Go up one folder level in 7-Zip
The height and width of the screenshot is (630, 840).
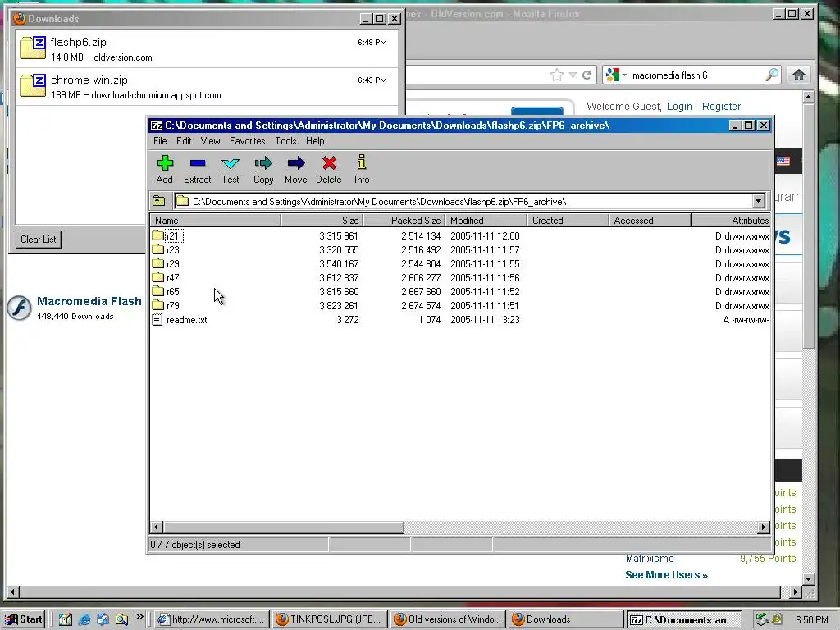click(x=159, y=201)
